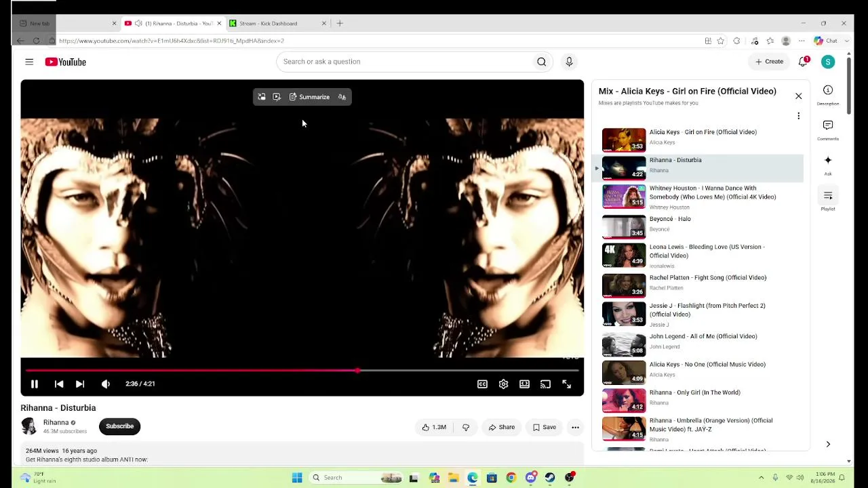Viewport: 868px width, 488px height.
Task: Click the translate icon in video overlay
Action: pos(342,97)
